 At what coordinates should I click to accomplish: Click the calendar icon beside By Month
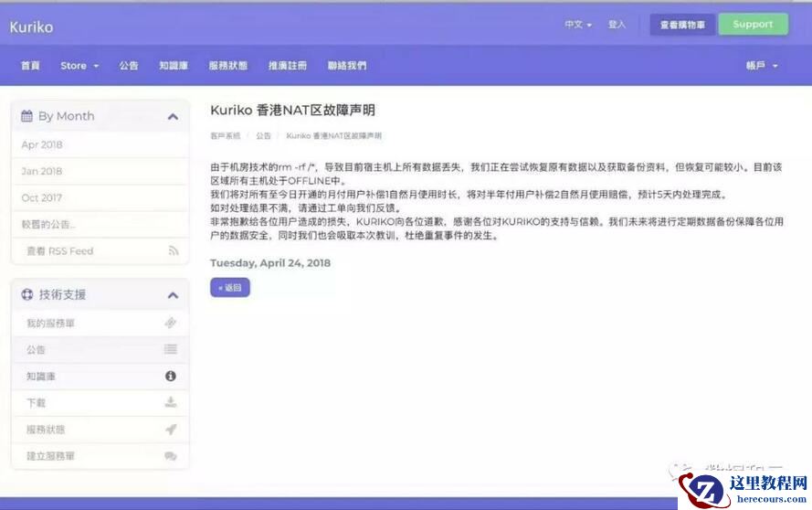pyautogui.click(x=26, y=116)
